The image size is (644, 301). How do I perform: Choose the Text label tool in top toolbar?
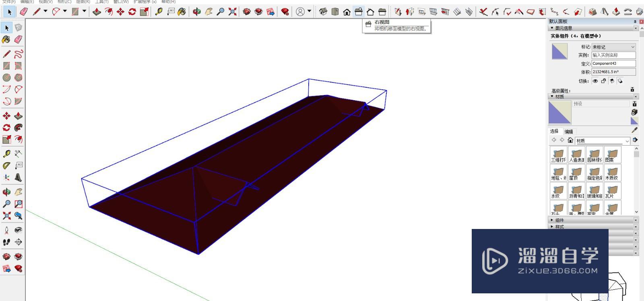tap(171, 12)
